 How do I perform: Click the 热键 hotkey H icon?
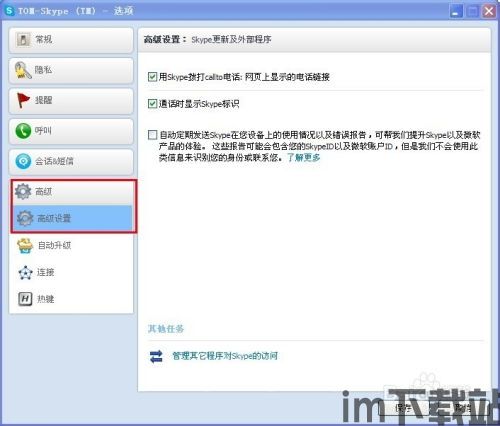(x=25, y=299)
